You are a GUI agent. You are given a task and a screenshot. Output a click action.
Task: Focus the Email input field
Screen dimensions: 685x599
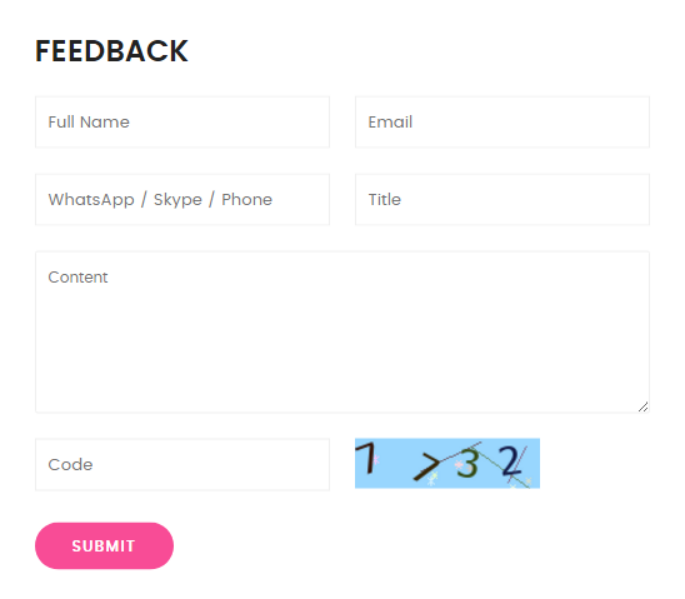502,122
